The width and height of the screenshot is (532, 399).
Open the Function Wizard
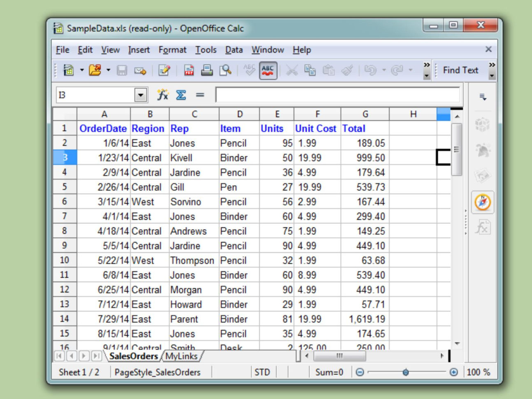coord(163,94)
